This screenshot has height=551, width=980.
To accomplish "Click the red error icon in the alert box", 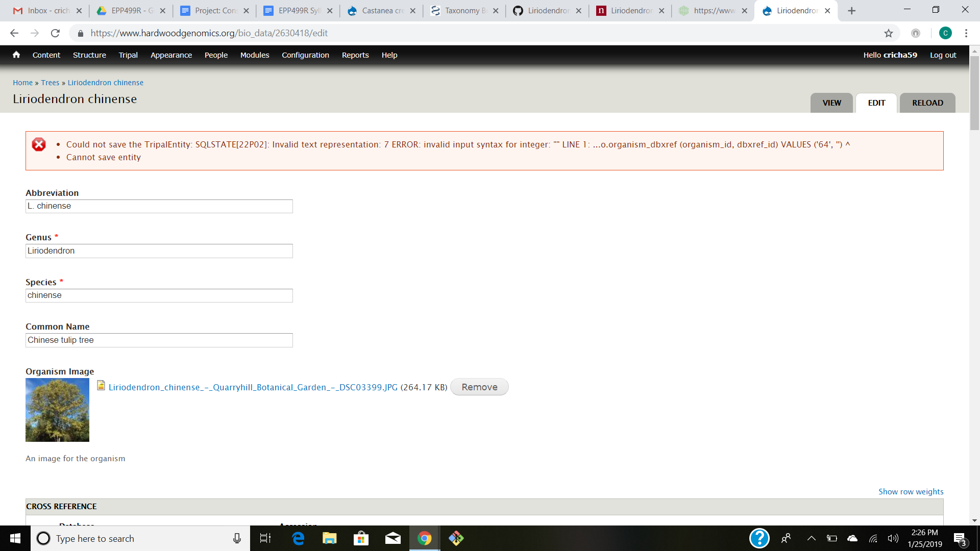I will pyautogui.click(x=39, y=144).
